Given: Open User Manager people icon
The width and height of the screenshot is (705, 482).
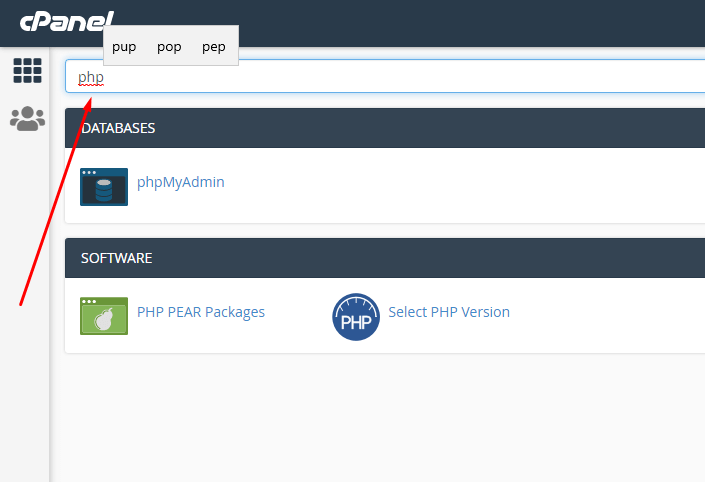Looking at the screenshot, I should (27, 119).
